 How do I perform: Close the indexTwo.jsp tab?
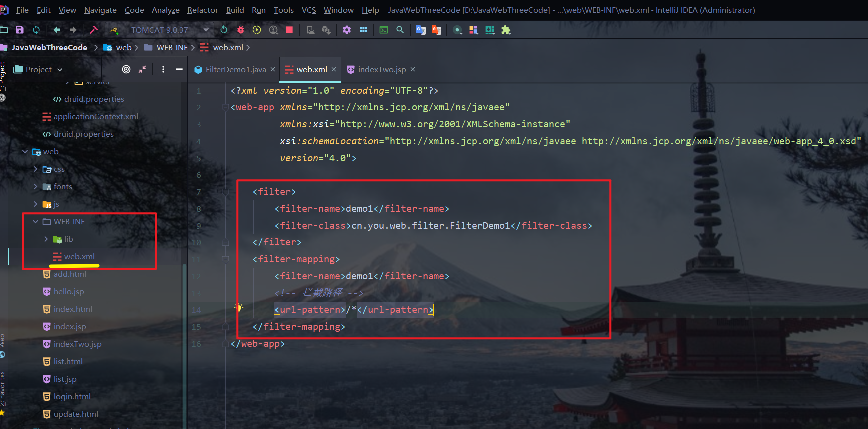[413, 69]
